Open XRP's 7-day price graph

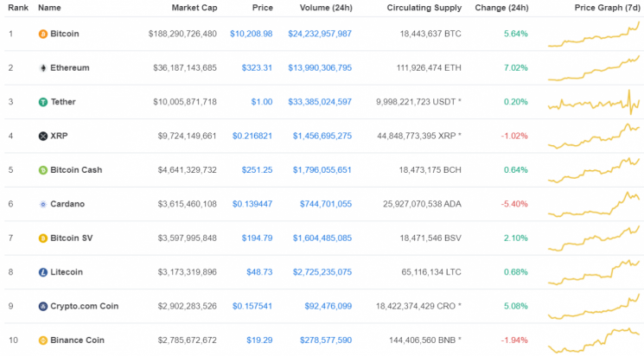tap(594, 136)
